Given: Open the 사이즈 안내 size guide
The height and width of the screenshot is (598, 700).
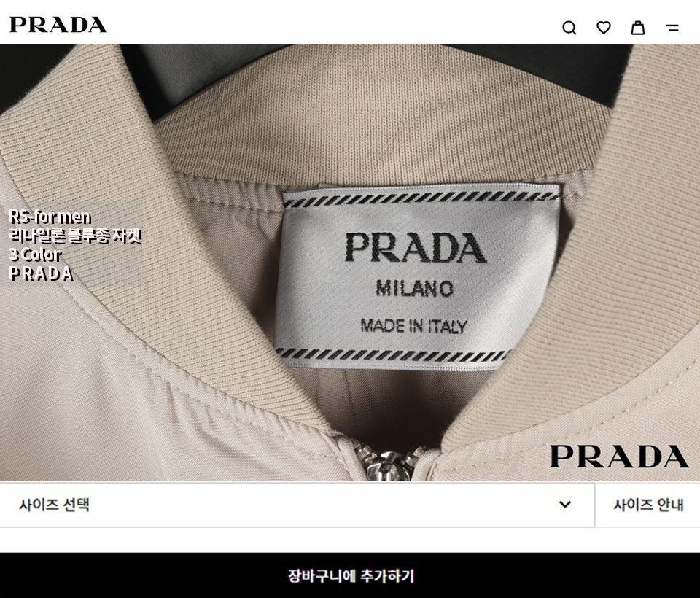Looking at the screenshot, I should tap(648, 505).
